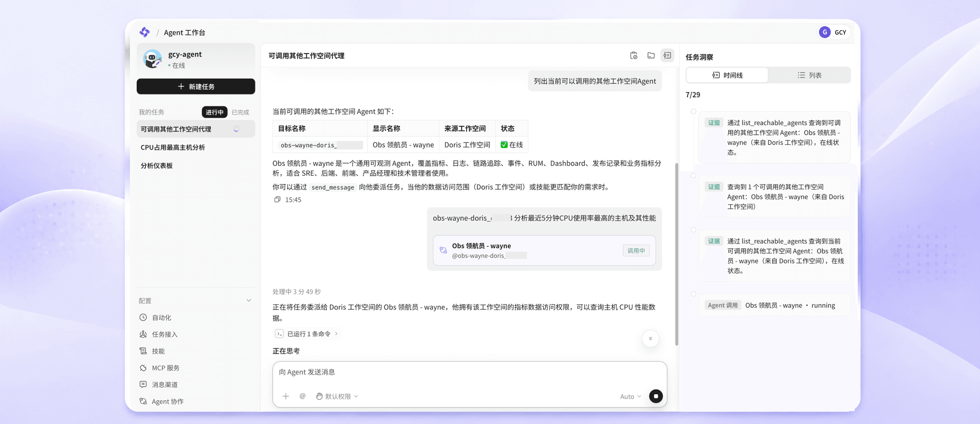Open the GCY user account menu
Image resolution: width=980 pixels, height=424 pixels.
tap(834, 32)
